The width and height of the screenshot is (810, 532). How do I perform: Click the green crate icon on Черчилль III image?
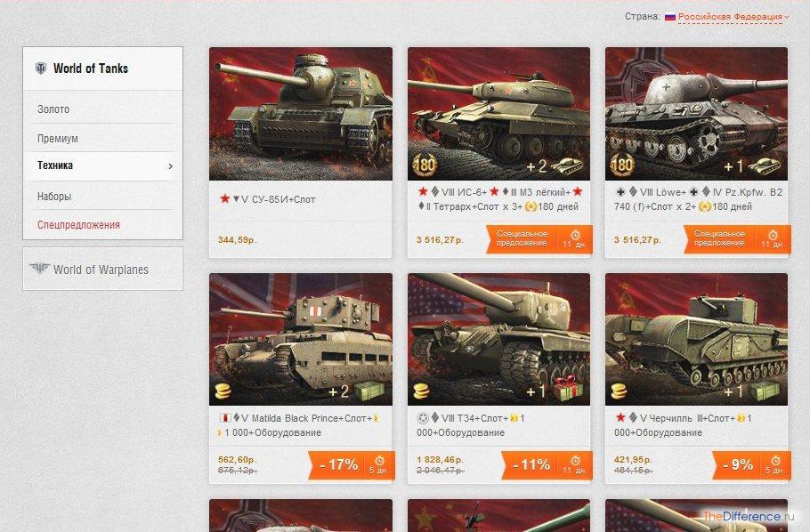pos(765,391)
